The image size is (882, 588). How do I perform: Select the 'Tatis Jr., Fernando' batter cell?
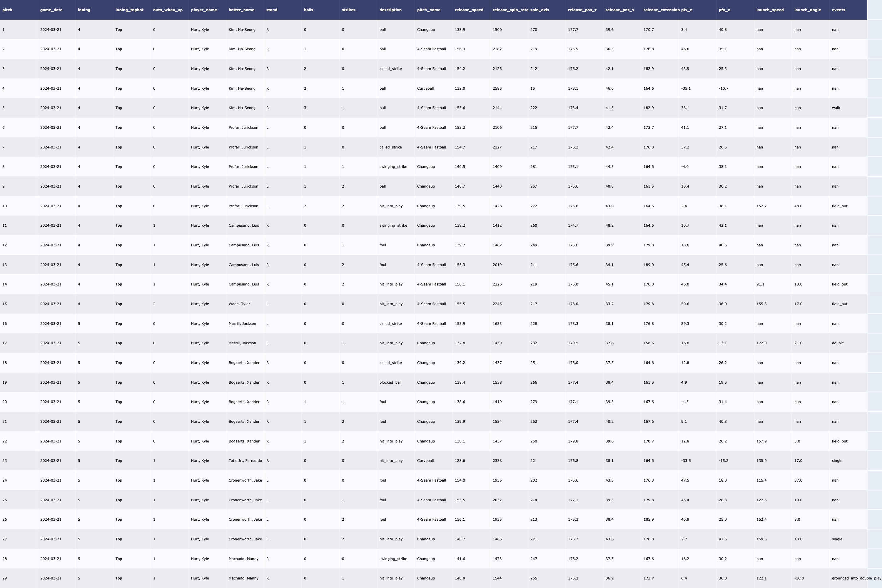click(245, 460)
